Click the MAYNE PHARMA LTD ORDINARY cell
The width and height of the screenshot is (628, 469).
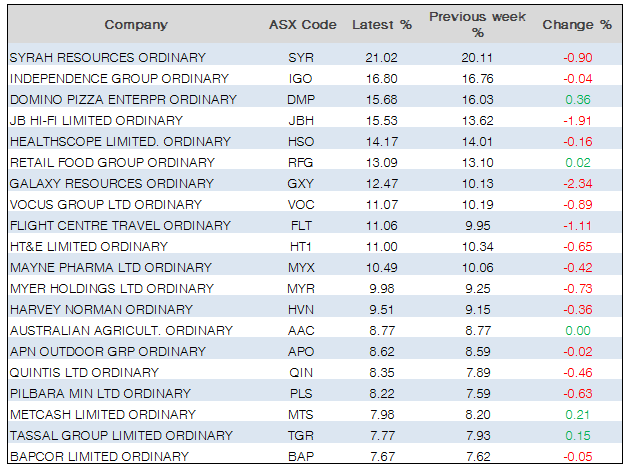111,267
